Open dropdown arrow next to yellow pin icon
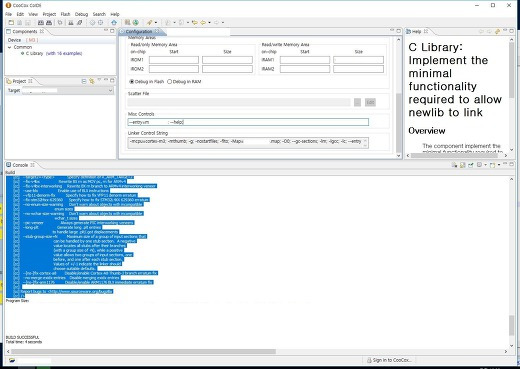The image size is (520, 369). point(156,23)
